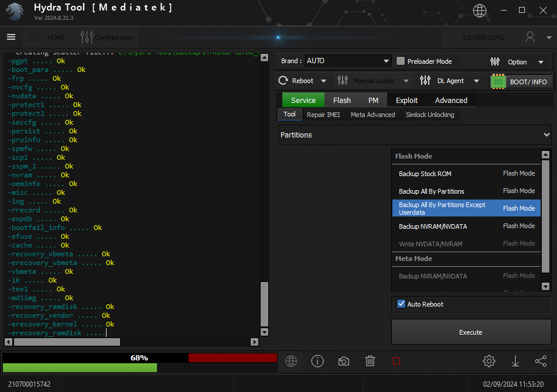557x392 pixels.
Task: Select Backup All By Partitions operation
Action: 466,191
